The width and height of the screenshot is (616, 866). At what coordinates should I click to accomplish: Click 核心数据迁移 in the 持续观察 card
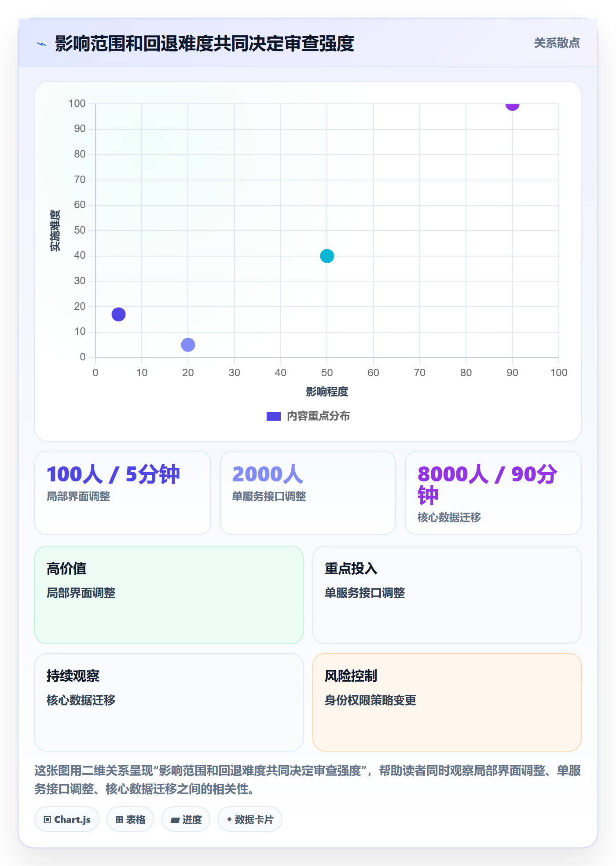pos(81,700)
